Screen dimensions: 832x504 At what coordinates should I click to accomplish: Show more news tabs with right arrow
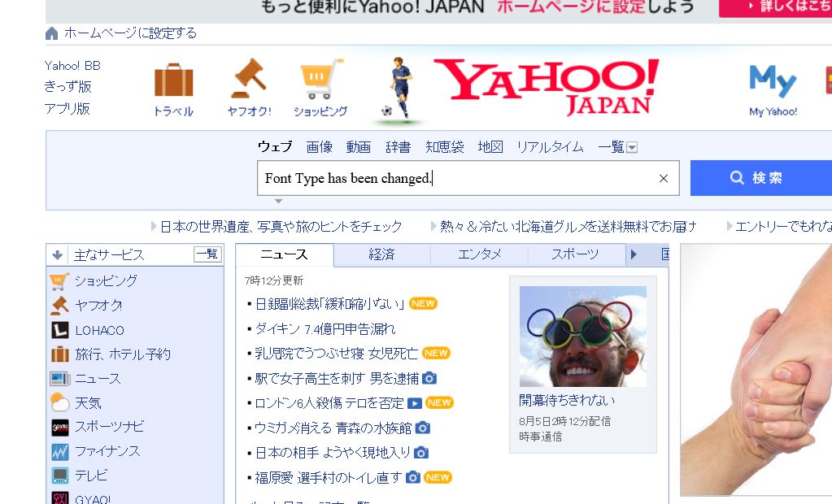tap(634, 254)
